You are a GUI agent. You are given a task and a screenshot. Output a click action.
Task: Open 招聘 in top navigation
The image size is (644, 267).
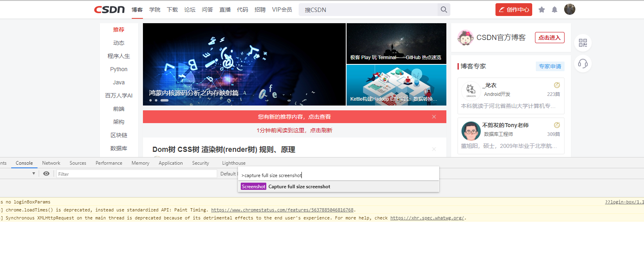tap(260, 10)
